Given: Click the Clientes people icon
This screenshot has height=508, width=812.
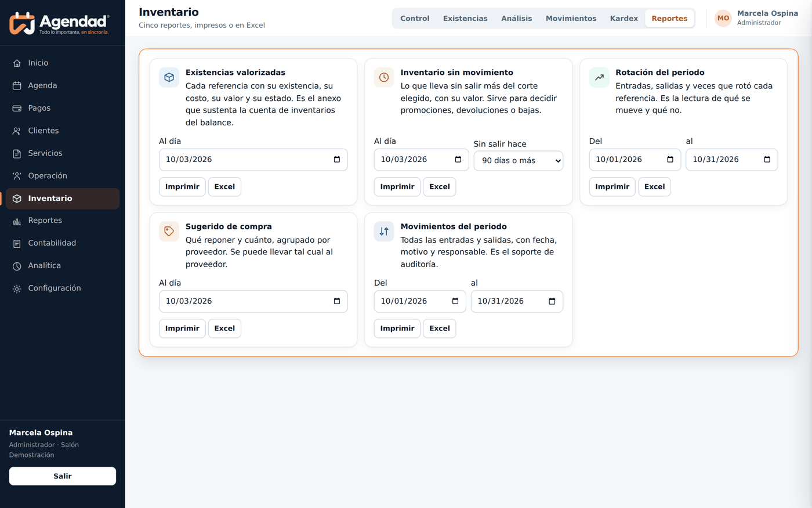Looking at the screenshot, I should pos(17,131).
